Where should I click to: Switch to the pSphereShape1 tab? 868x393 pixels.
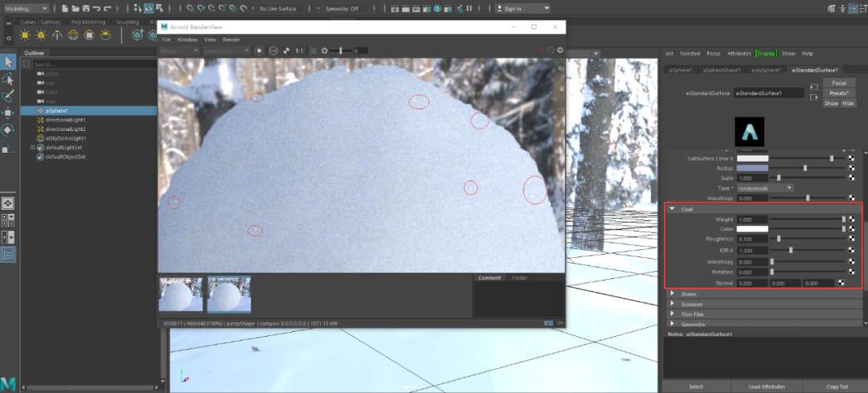[x=723, y=70]
